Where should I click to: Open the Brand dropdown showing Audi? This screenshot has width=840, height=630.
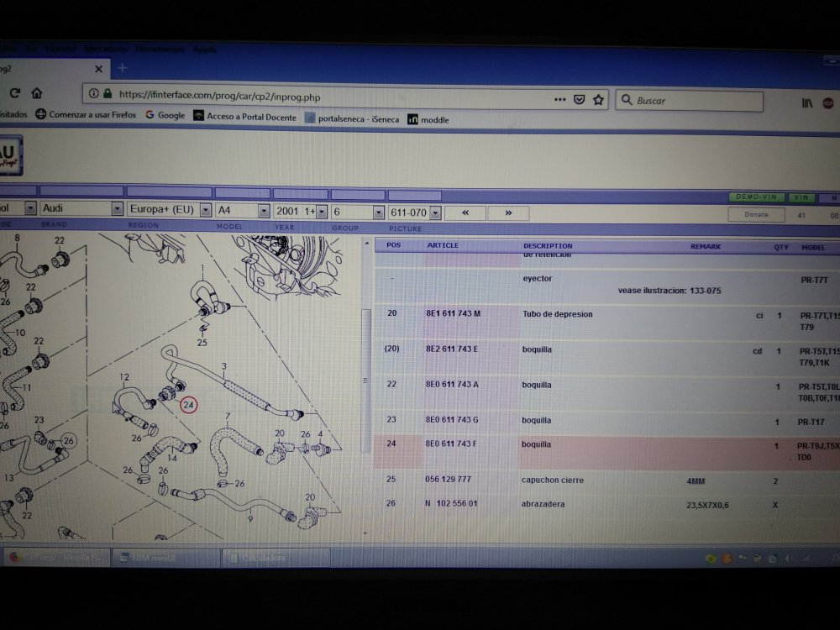tap(81, 208)
